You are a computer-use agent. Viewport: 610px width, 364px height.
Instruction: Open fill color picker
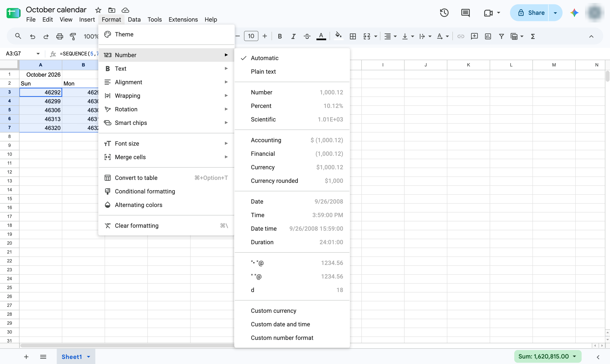coord(338,36)
